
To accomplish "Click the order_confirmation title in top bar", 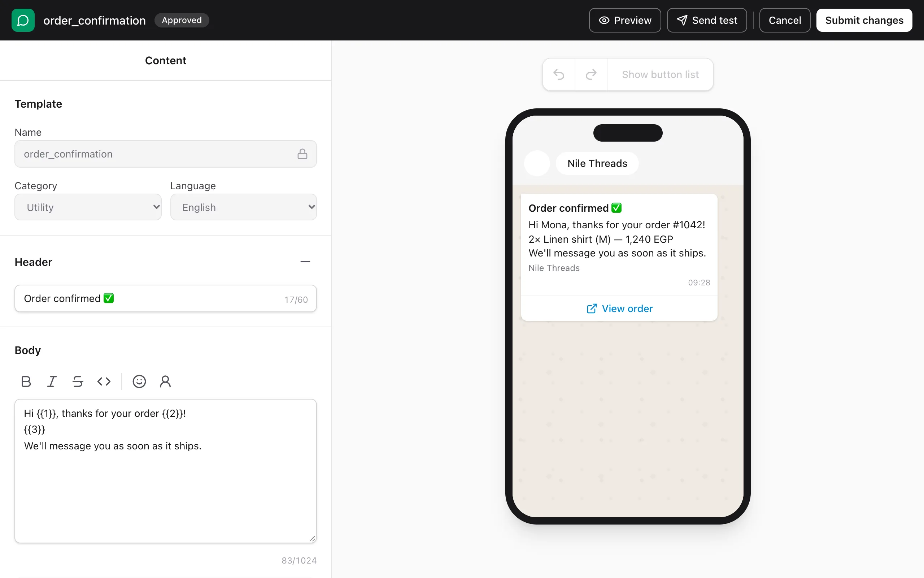I will (x=95, y=20).
